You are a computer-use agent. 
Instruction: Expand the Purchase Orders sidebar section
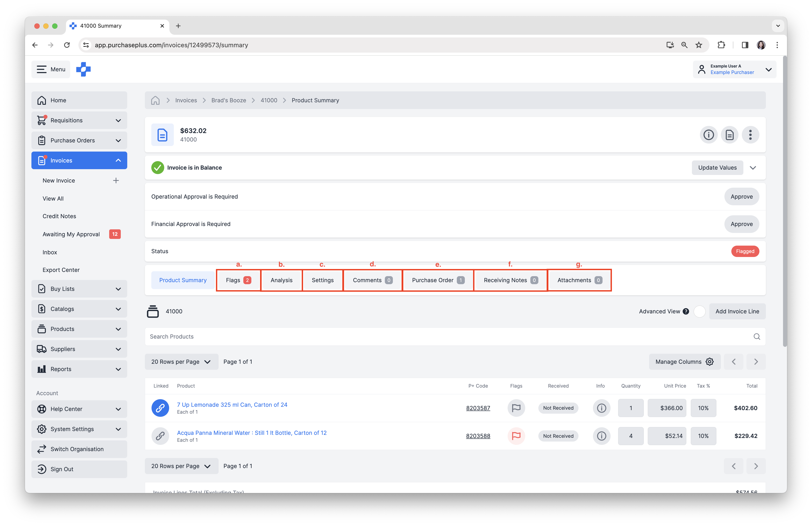118,141
